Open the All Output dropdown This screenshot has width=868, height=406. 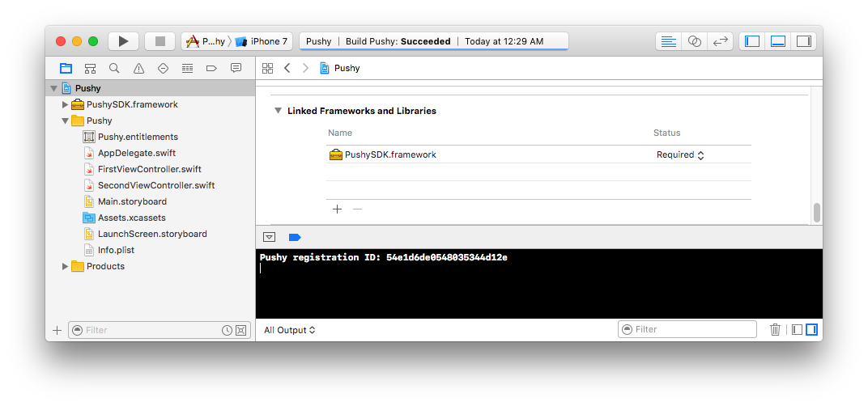click(x=290, y=330)
